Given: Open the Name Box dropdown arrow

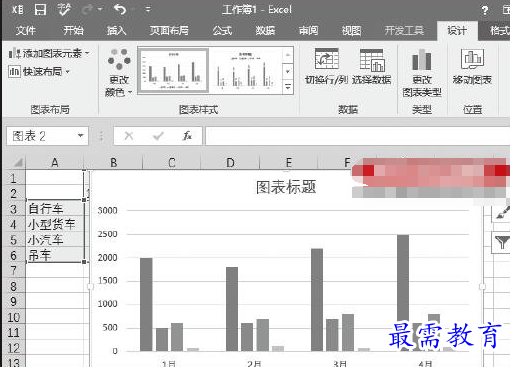Looking at the screenshot, I should click(80, 136).
